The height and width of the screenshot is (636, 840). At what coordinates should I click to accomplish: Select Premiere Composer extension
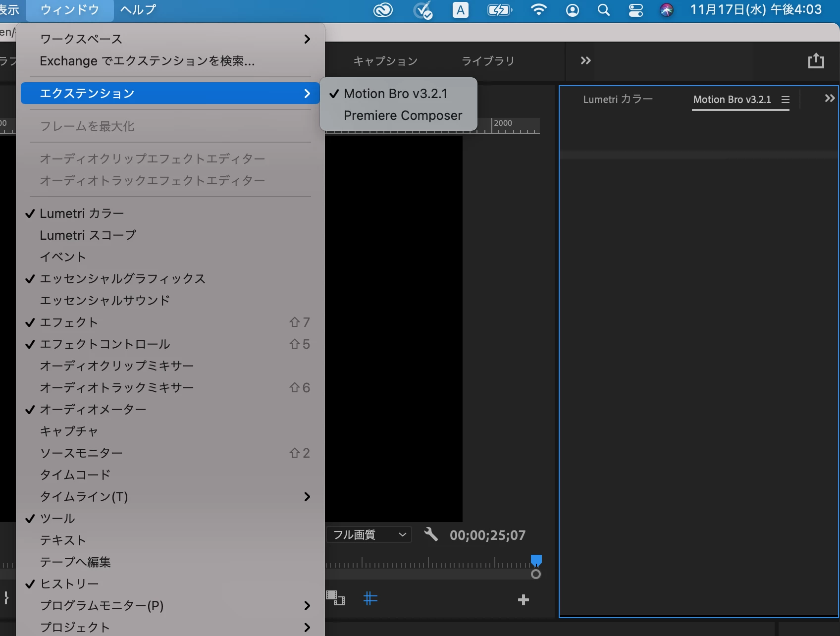[x=399, y=115]
